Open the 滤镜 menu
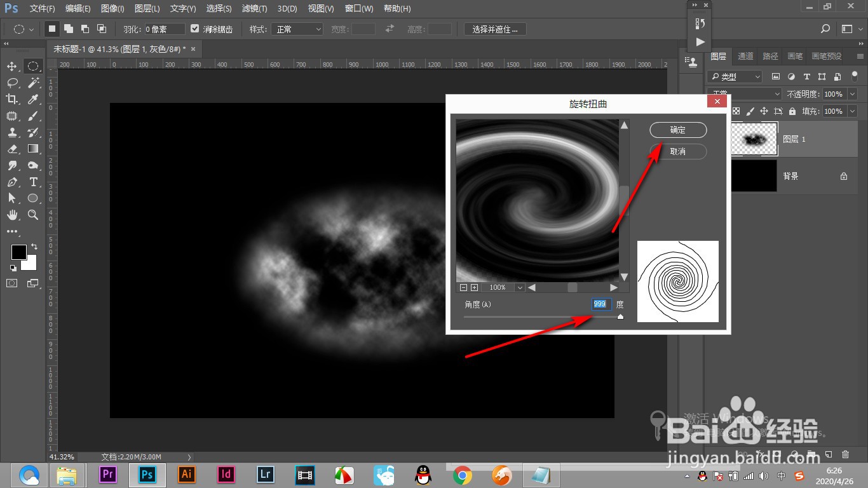The width and height of the screenshot is (868, 488). 255,8
